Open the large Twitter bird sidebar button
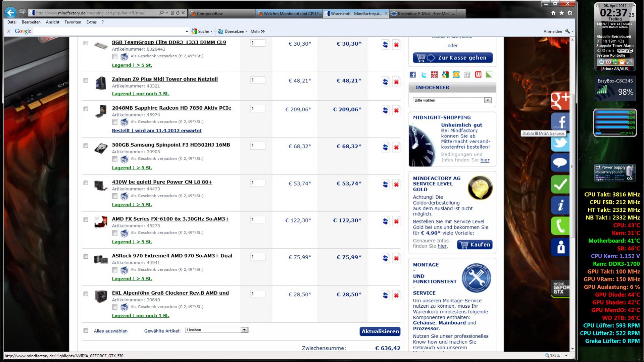Viewport: 644px width, 362px height. [x=560, y=143]
